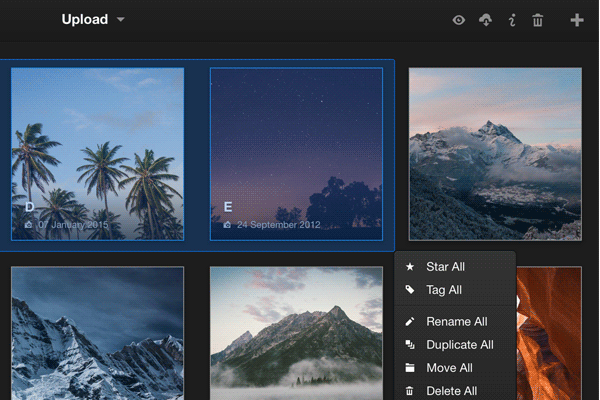This screenshot has height=400, width=600.
Task: Choose Rename All from context menu
Action: pos(456,322)
